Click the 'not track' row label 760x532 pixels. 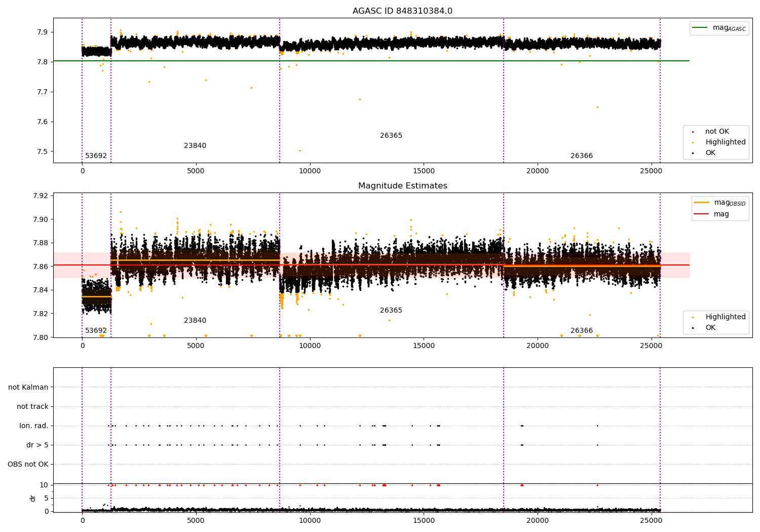coord(32,407)
